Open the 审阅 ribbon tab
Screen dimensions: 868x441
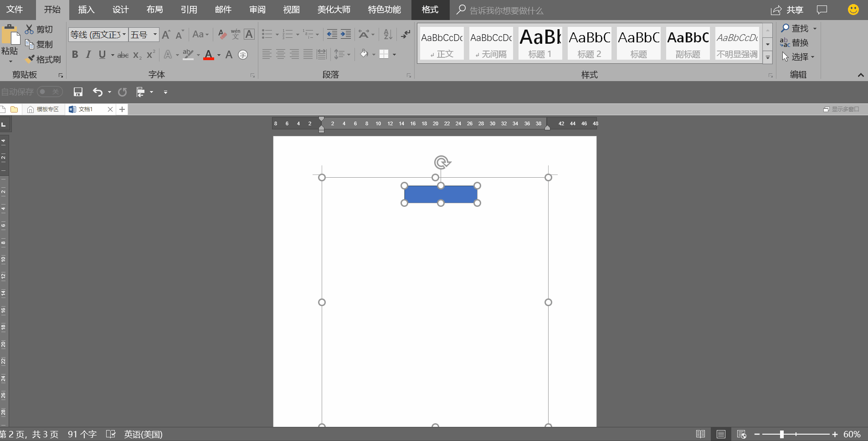point(257,10)
